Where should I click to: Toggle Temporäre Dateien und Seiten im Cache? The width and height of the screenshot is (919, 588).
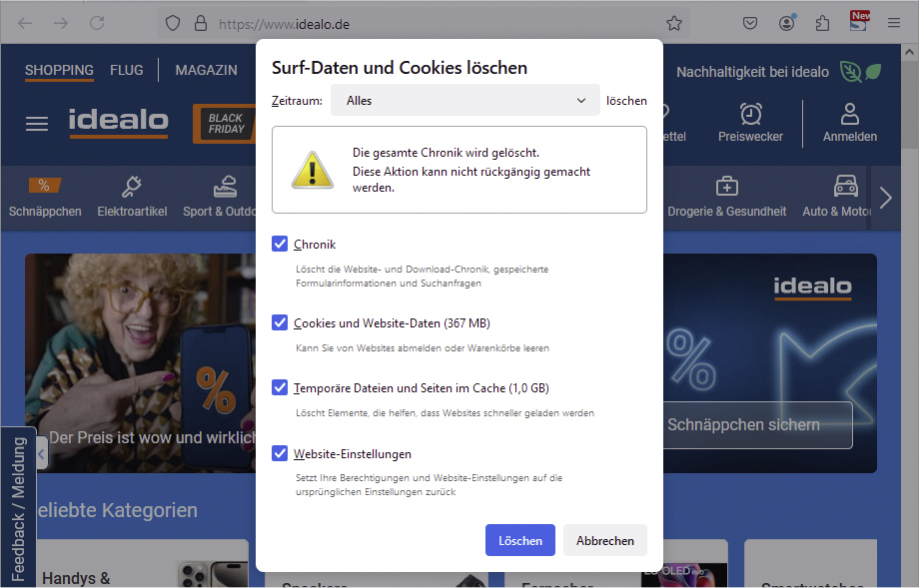280,387
